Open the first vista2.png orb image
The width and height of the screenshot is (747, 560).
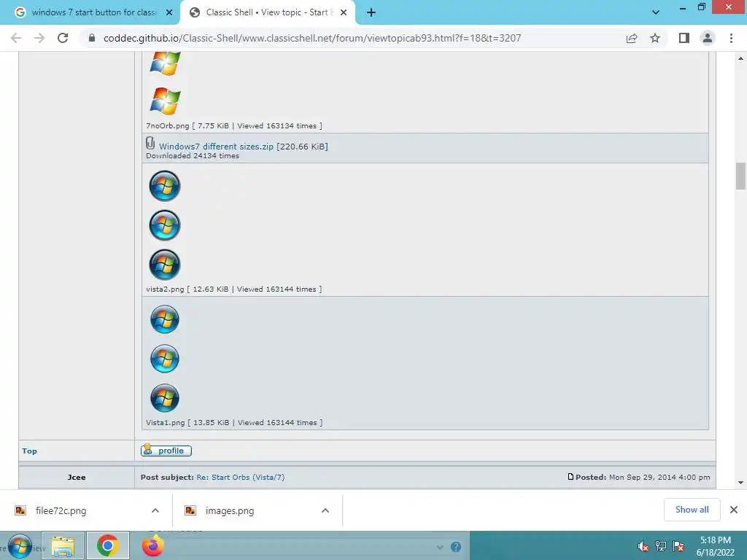[165, 186]
